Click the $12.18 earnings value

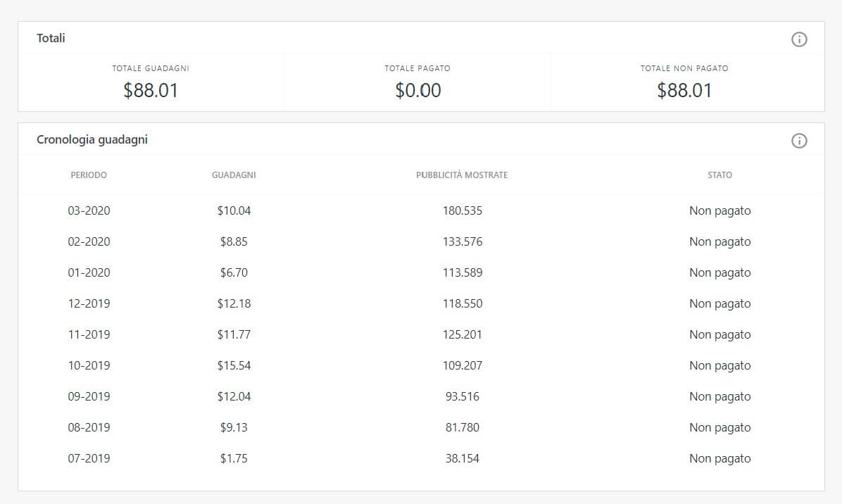pyautogui.click(x=234, y=303)
